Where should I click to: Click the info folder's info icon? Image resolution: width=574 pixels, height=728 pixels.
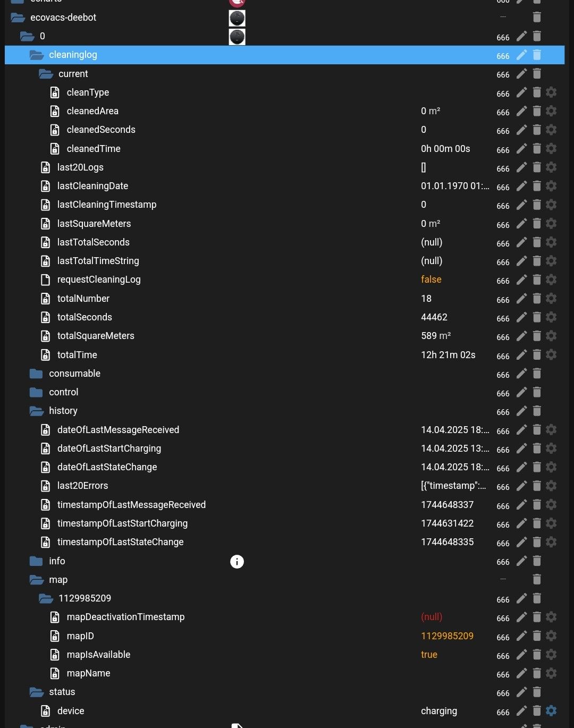coord(237,562)
